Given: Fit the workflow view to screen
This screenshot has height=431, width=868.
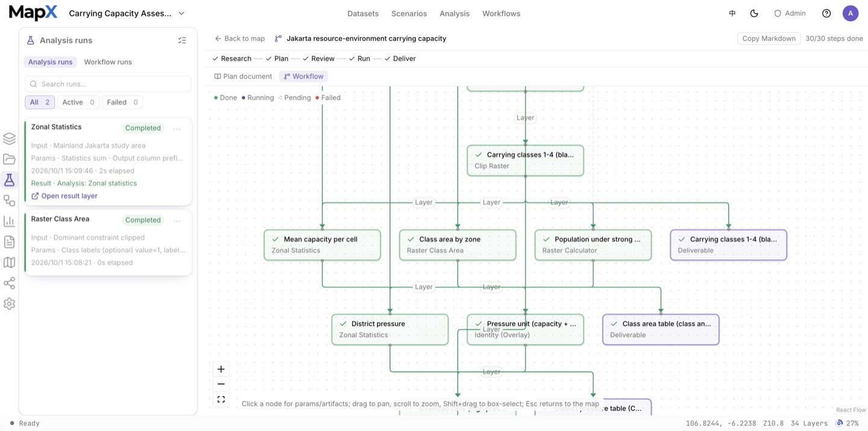Looking at the screenshot, I should pos(221,399).
